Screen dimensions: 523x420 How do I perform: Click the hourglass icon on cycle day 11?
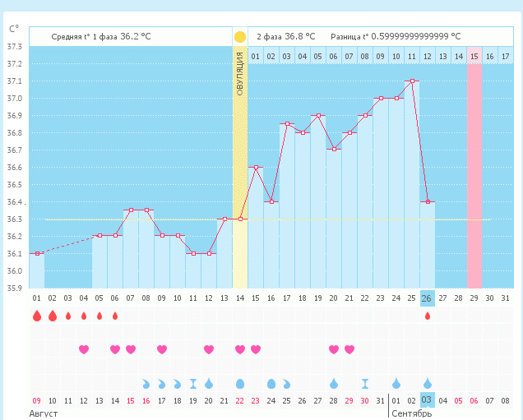(x=193, y=383)
